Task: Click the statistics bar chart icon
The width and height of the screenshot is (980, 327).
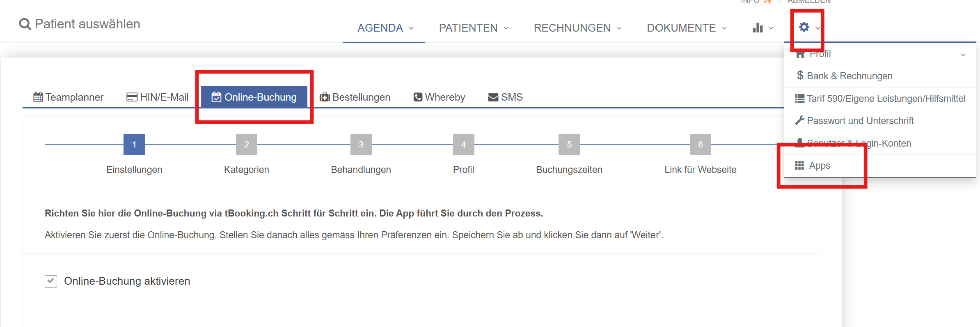Action: tap(758, 28)
